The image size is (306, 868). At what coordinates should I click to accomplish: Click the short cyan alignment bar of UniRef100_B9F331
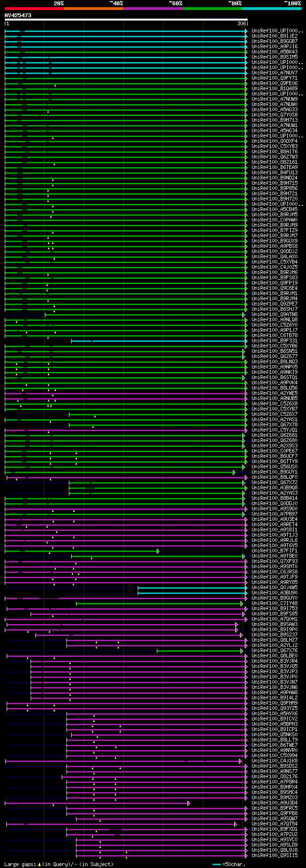(x=159, y=341)
